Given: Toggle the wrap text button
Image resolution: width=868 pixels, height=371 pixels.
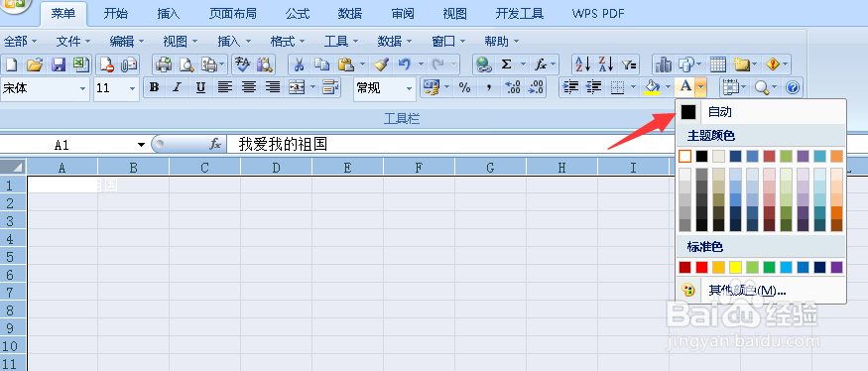Looking at the screenshot, I should pyautogui.click(x=330, y=87).
